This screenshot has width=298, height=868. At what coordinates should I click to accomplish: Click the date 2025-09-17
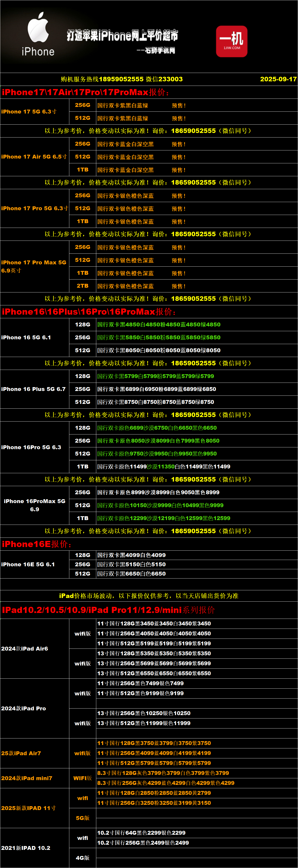[278, 79]
